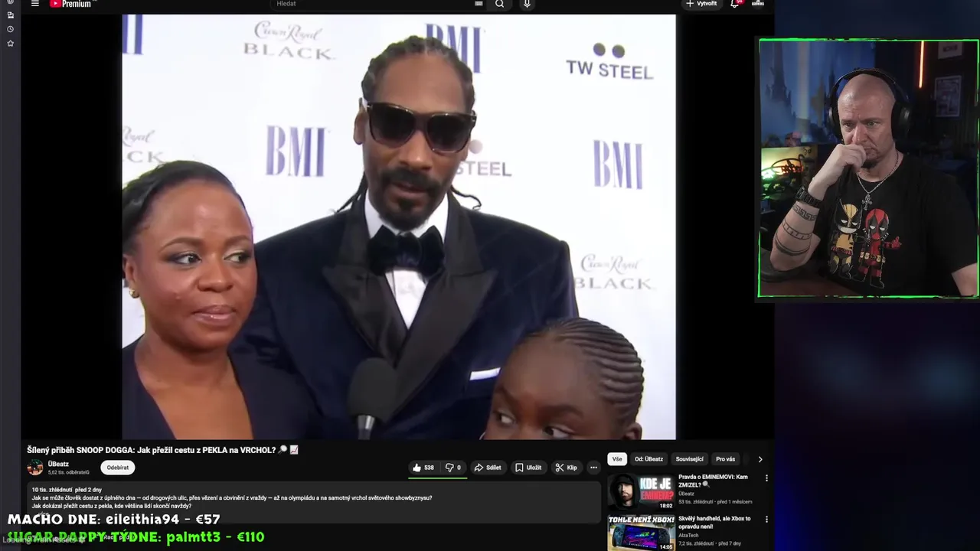The image size is (980, 551).
Task: Open the ÜBeatz channel name link
Action: point(58,464)
